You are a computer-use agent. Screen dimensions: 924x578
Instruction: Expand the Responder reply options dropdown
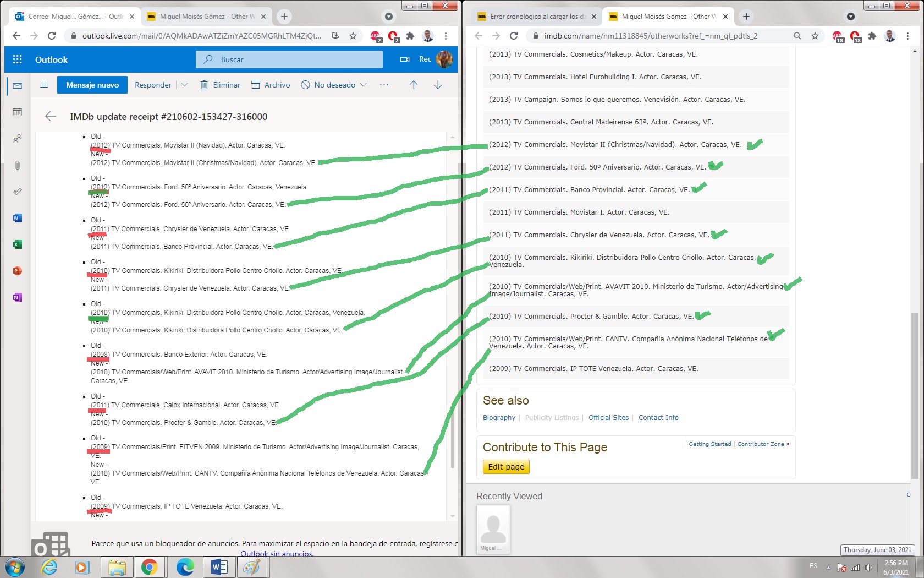point(185,85)
